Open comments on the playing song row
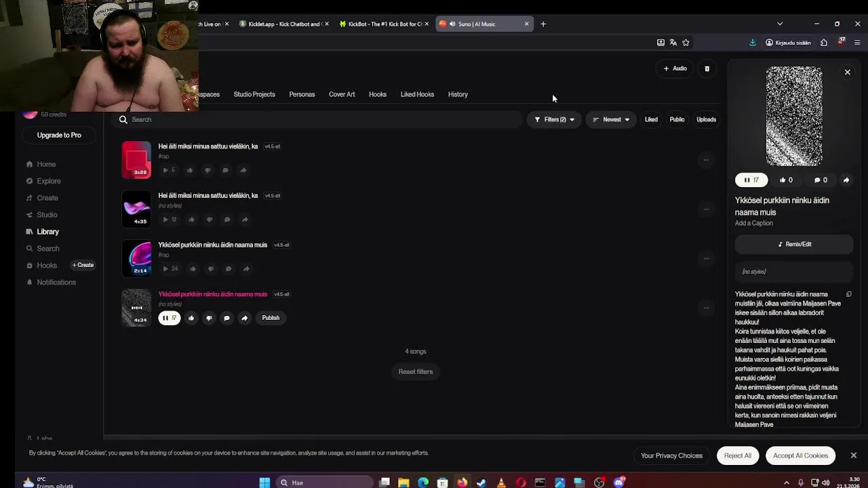 pos(226,318)
